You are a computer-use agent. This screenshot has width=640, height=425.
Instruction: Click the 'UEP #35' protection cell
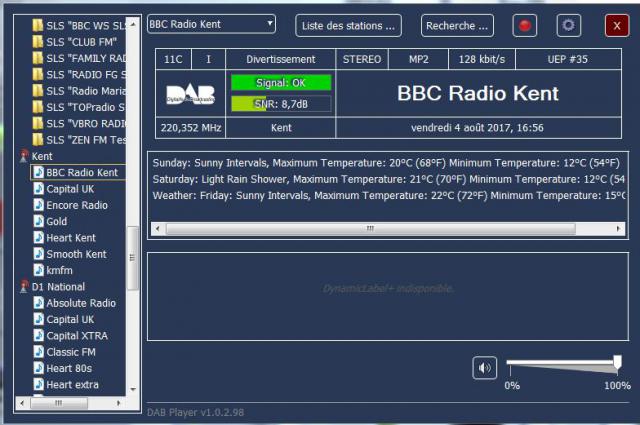click(x=568, y=59)
